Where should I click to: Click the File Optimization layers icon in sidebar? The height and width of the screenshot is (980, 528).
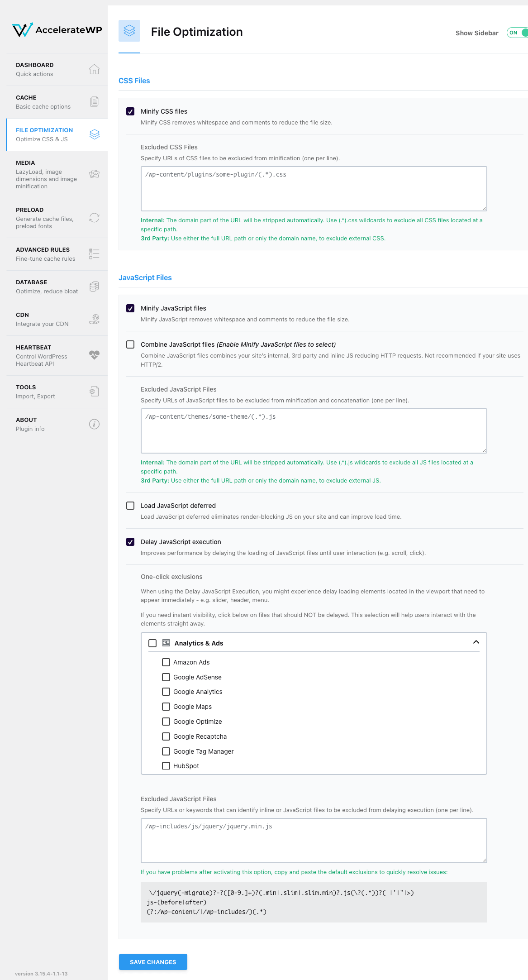94,134
